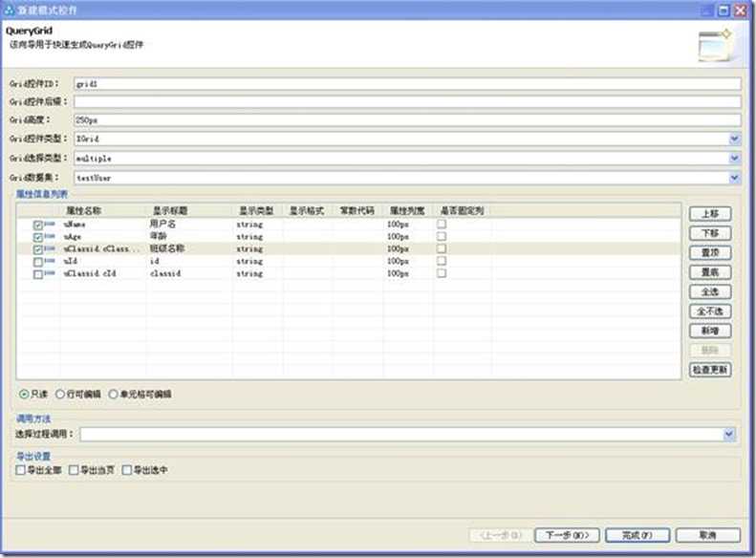756x558 pixels.
Task: Uncheck the uAge row checkbox
Action: (x=38, y=237)
